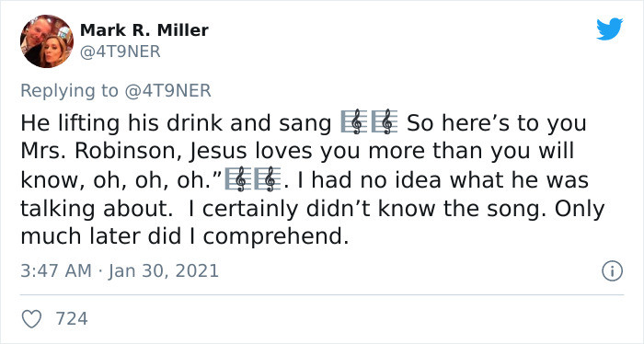644x344 pixels.
Task: Like the tweet with the heart icon
Action: pyautogui.click(x=31, y=319)
